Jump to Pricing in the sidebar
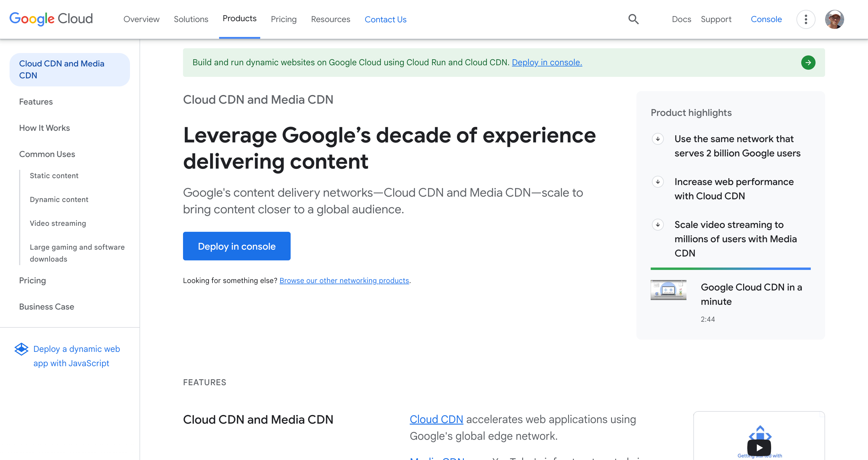868x460 pixels. coord(32,281)
